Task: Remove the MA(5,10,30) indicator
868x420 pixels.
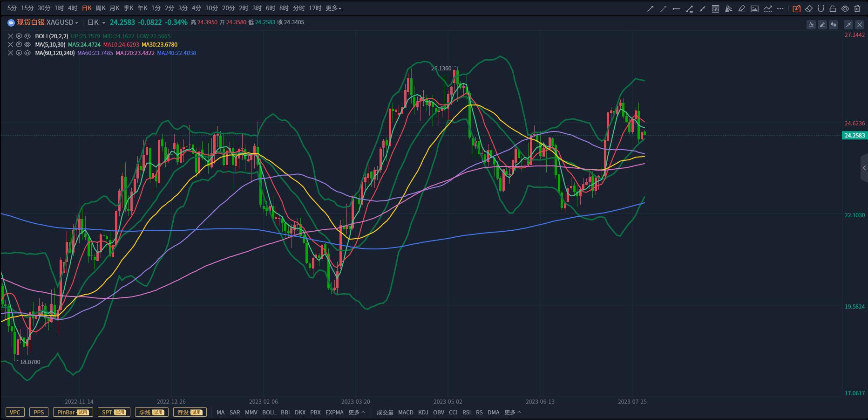Action: pos(10,45)
